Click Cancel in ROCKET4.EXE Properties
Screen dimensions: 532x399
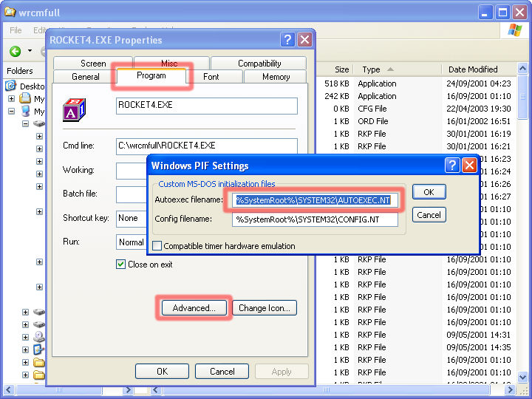(222, 372)
